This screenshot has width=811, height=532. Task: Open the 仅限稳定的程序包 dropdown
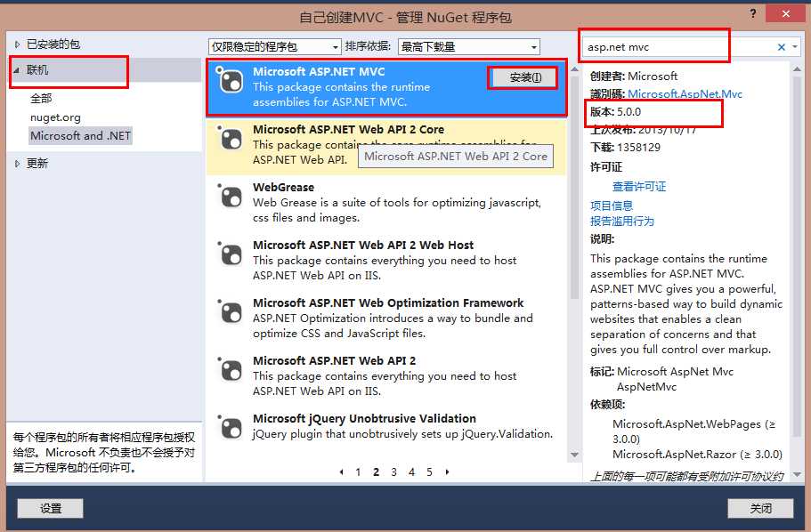[x=275, y=47]
